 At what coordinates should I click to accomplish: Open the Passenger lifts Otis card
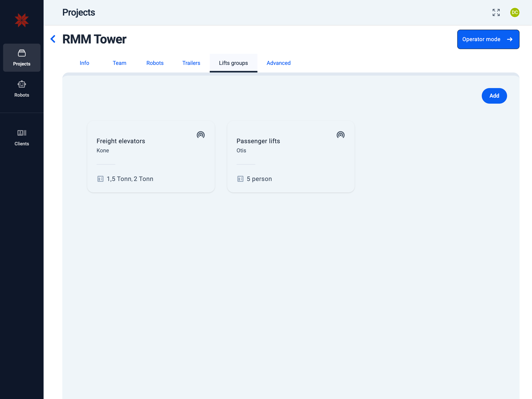click(291, 156)
